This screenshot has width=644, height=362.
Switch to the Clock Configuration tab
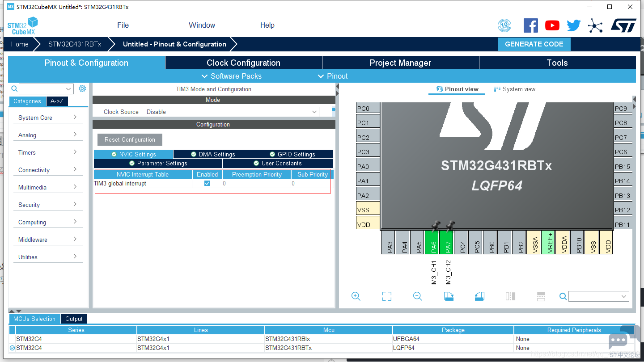pyautogui.click(x=243, y=63)
